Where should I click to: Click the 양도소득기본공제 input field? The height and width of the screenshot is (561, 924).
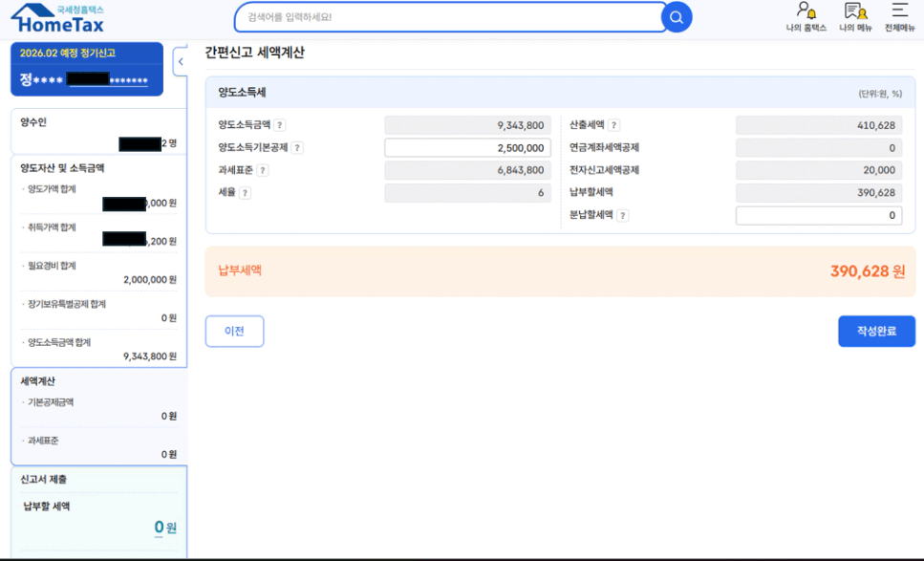pos(467,148)
